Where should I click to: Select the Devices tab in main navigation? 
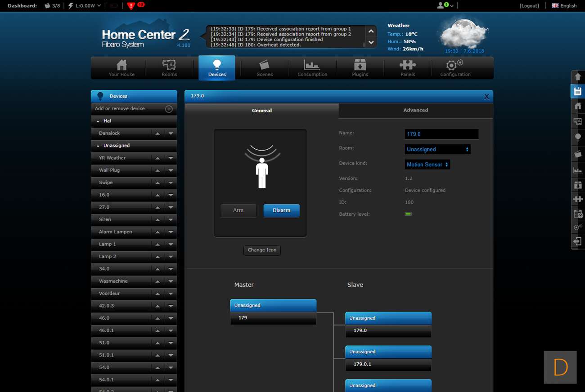(x=217, y=68)
